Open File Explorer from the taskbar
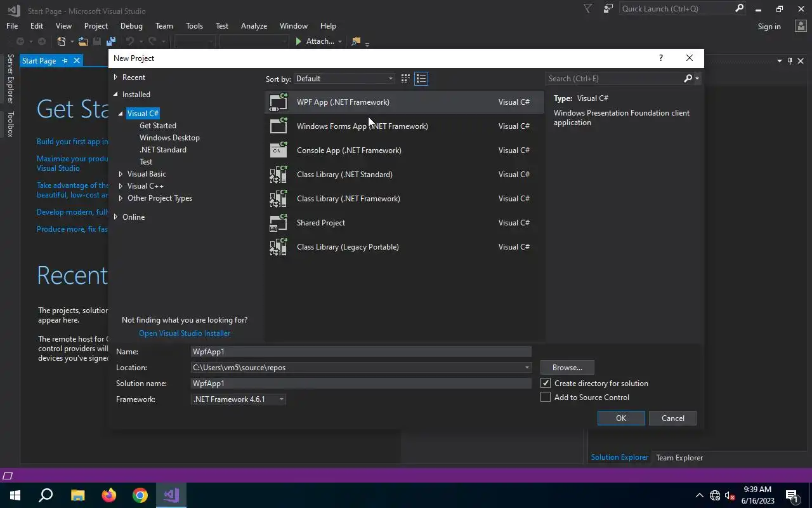 tap(77, 495)
